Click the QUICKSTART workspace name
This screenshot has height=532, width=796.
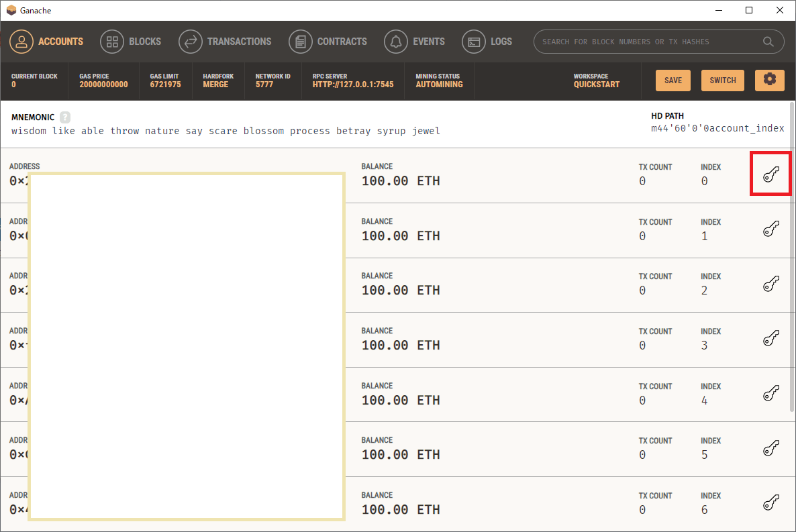point(597,85)
